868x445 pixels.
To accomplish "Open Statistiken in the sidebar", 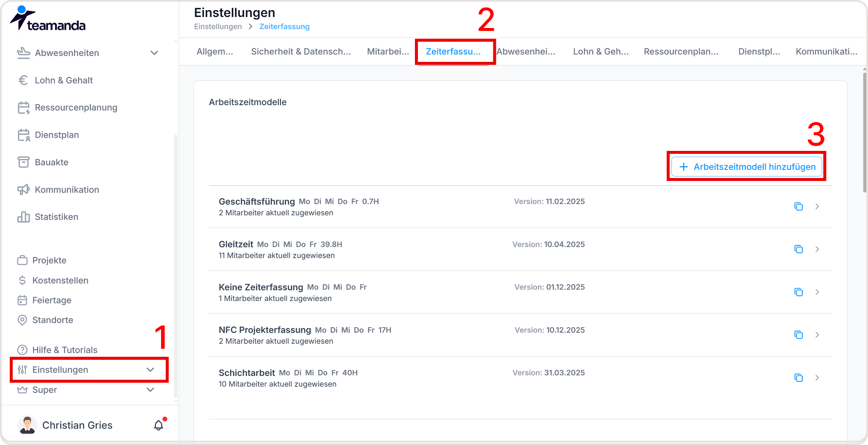I will pos(56,217).
